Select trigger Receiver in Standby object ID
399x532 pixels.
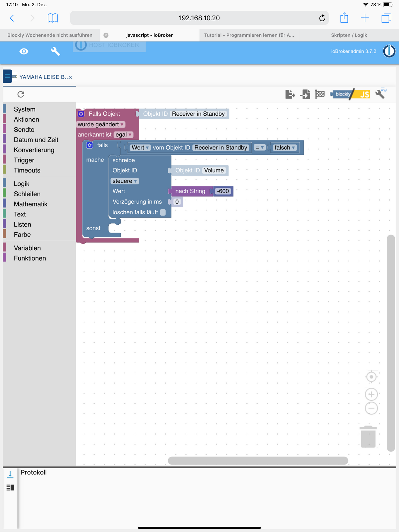click(x=199, y=114)
